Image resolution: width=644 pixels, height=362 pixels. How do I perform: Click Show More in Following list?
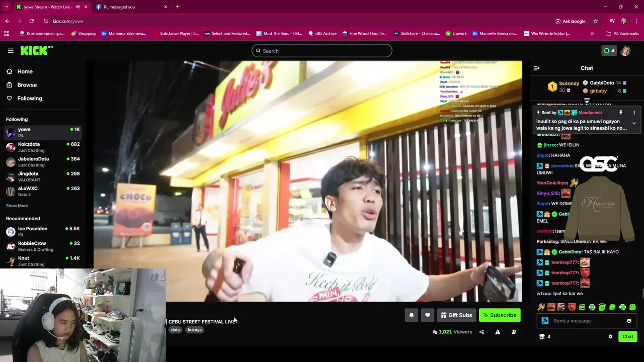point(17,206)
